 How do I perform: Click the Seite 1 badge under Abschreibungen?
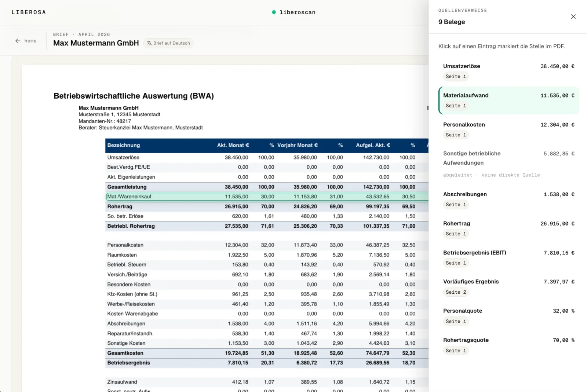click(456, 205)
